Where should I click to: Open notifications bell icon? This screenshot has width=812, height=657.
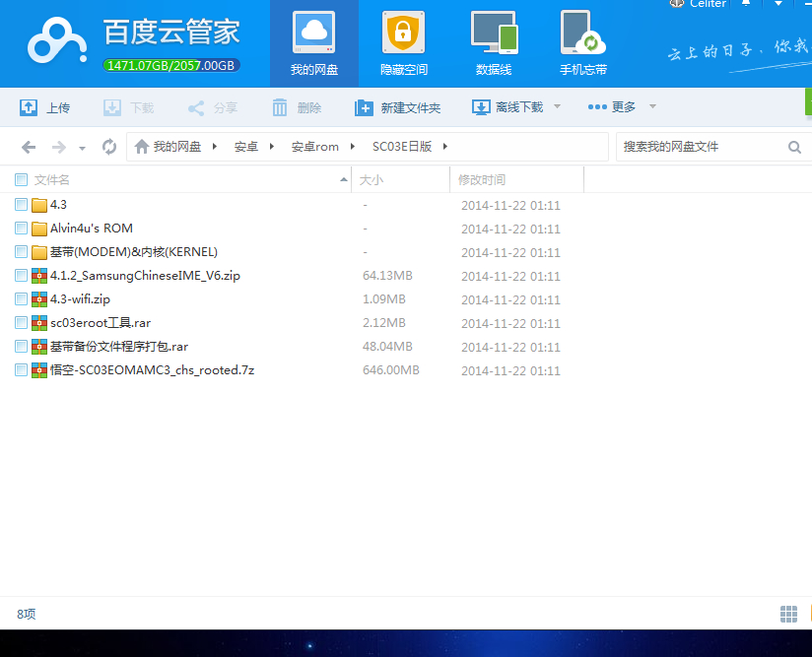point(746,3)
